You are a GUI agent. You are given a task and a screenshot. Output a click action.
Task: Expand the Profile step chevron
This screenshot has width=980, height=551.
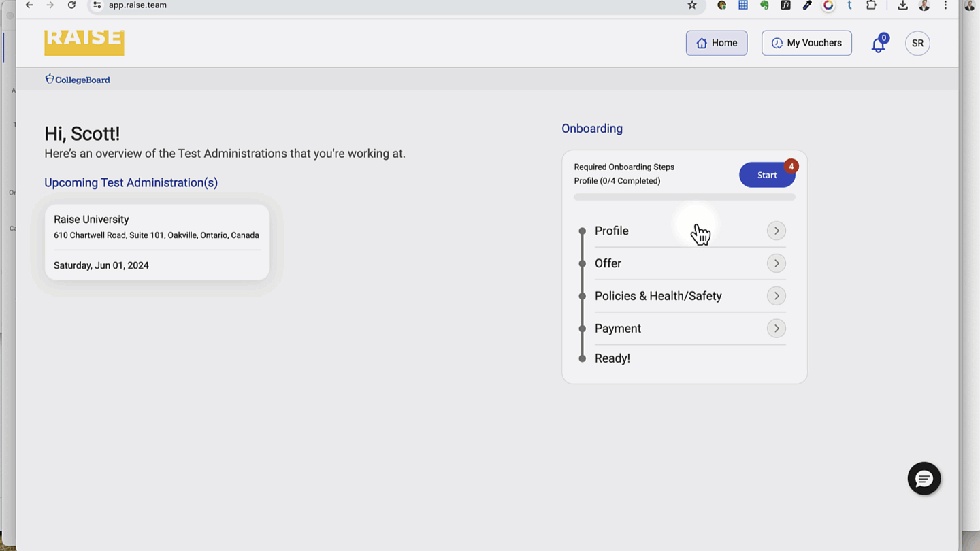pyautogui.click(x=776, y=231)
